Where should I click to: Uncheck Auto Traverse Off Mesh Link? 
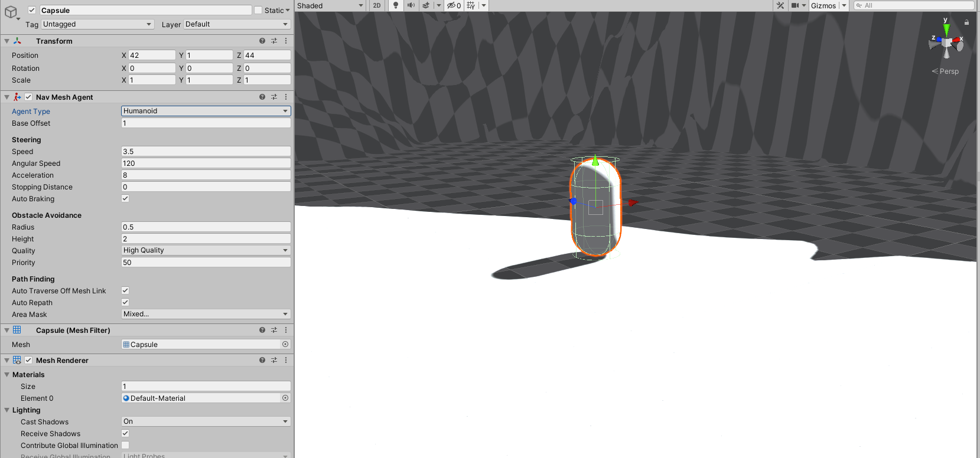click(x=125, y=290)
